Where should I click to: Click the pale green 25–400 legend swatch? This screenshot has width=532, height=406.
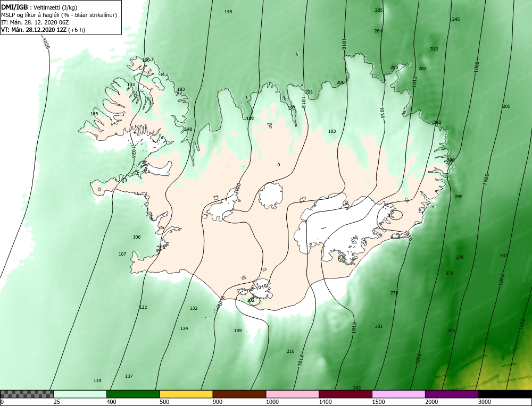coord(80,394)
